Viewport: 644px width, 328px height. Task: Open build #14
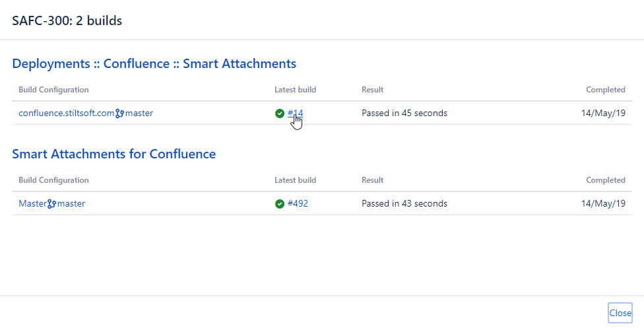pos(295,114)
